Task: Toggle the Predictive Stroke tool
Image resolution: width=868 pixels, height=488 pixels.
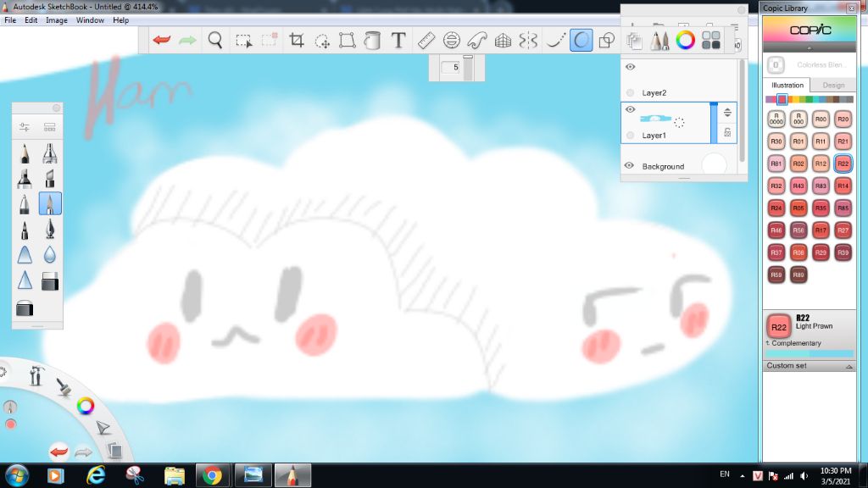Action: point(581,41)
